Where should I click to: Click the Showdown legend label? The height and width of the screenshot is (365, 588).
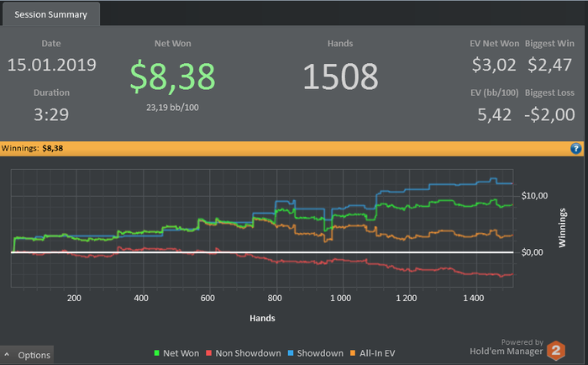[x=320, y=353]
